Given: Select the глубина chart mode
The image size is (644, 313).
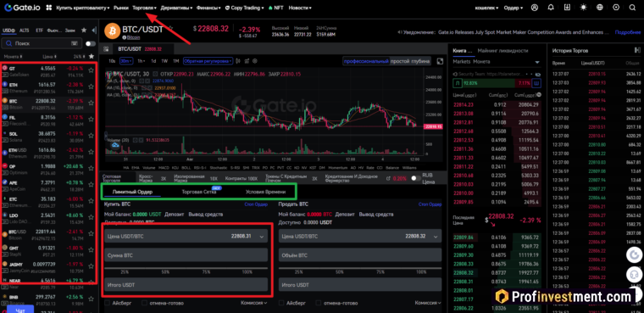Looking at the screenshot, I should [420, 61].
